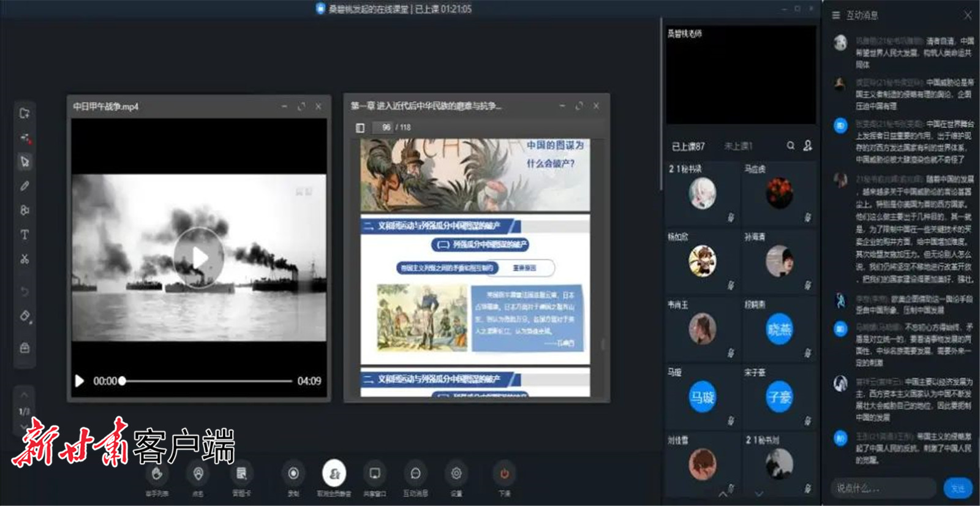Screen dimensions: 980x506
Task: Undo the last whiteboard action
Action: pos(25,292)
